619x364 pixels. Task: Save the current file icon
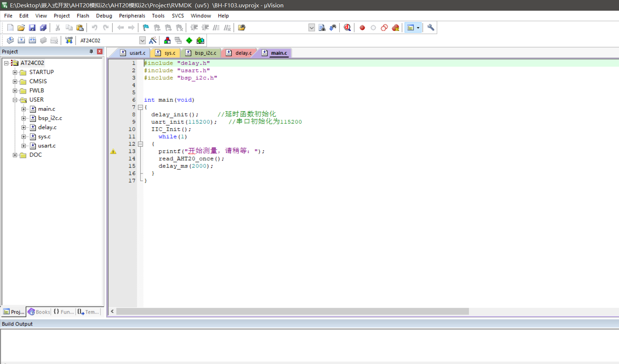click(x=32, y=28)
